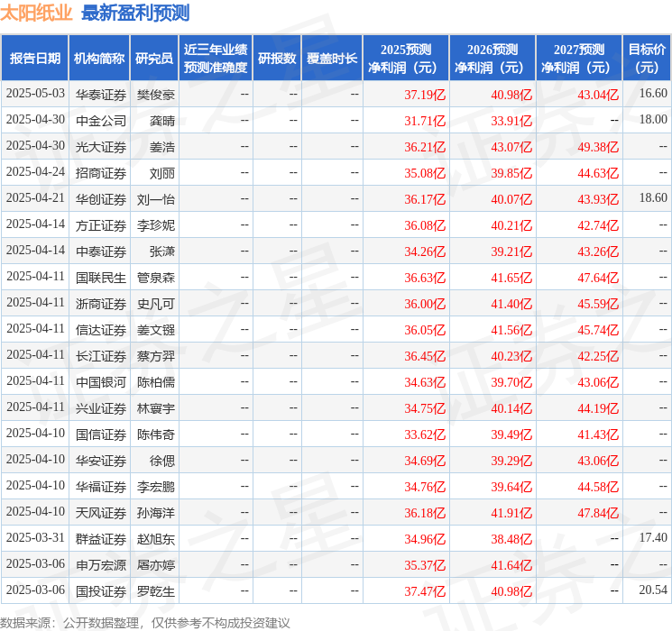Viewport: 672px width, 631px height.
Task: Click the 太阳纸业 title text
Action: tap(36, 14)
